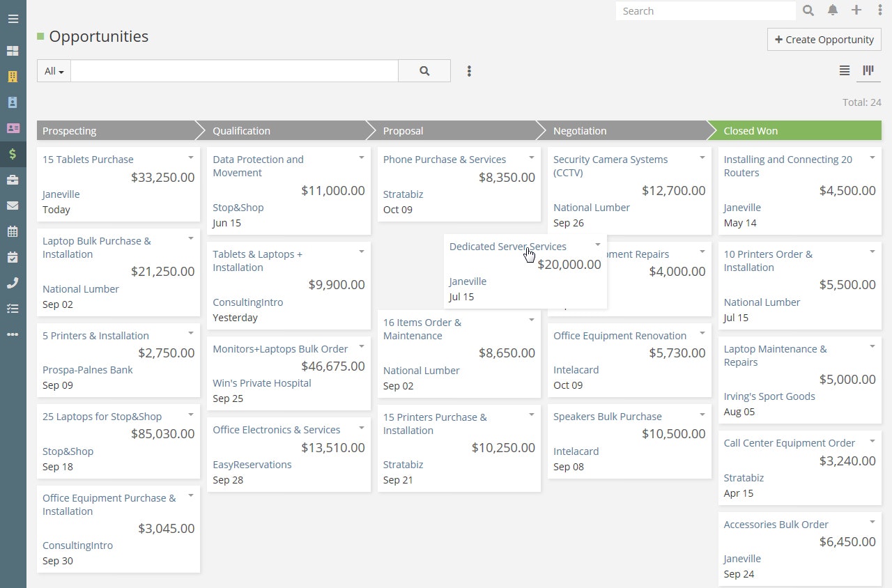Open Calls using the phone icon
The width and height of the screenshot is (892, 588).
(x=13, y=283)
